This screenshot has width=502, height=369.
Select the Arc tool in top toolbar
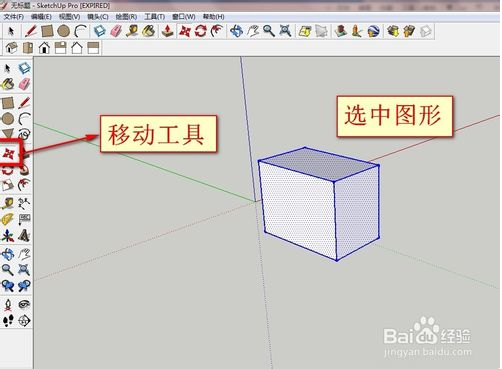click(80, 31)
